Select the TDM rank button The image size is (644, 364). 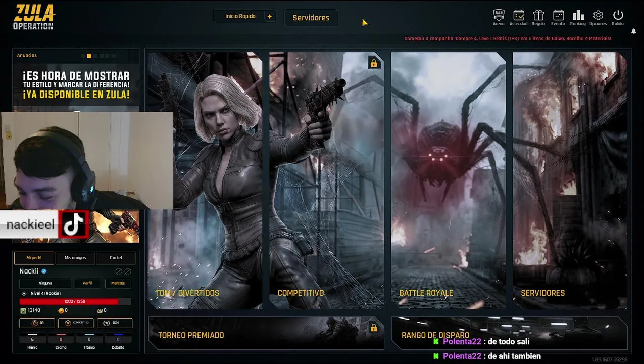115,323
